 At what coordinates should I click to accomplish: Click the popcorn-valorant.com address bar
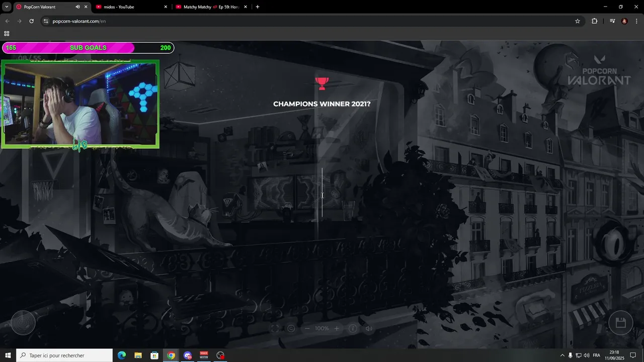pyautogui.click(x=312, y=21)
